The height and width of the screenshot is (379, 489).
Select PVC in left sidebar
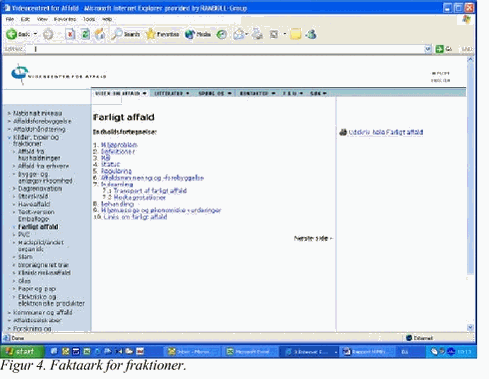click(x=24, y=235)
